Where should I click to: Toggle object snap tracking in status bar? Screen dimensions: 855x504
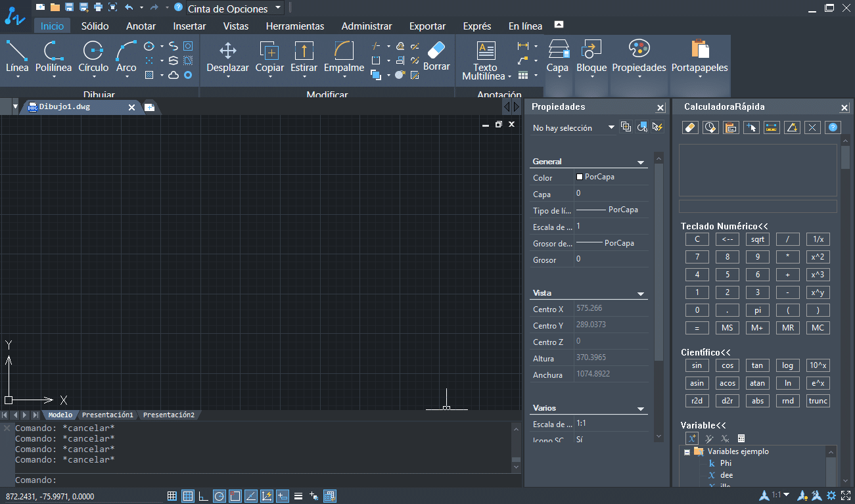pos(251,496)
